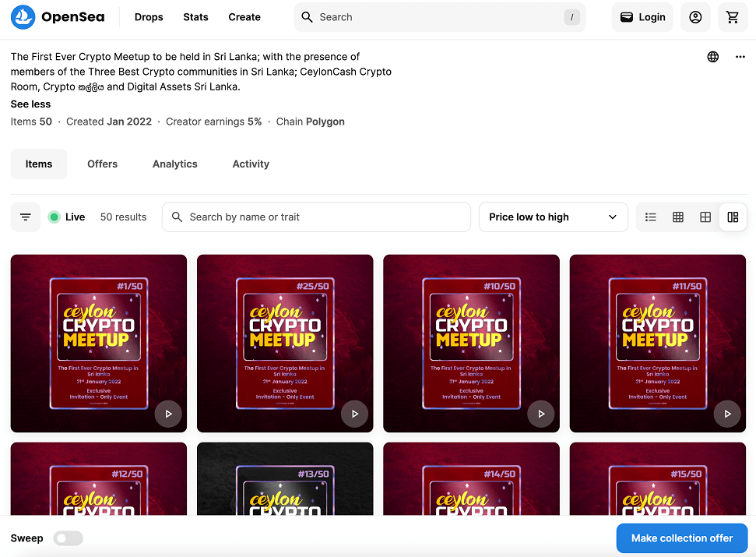Open the account profile icon

(x=695, y=17)
